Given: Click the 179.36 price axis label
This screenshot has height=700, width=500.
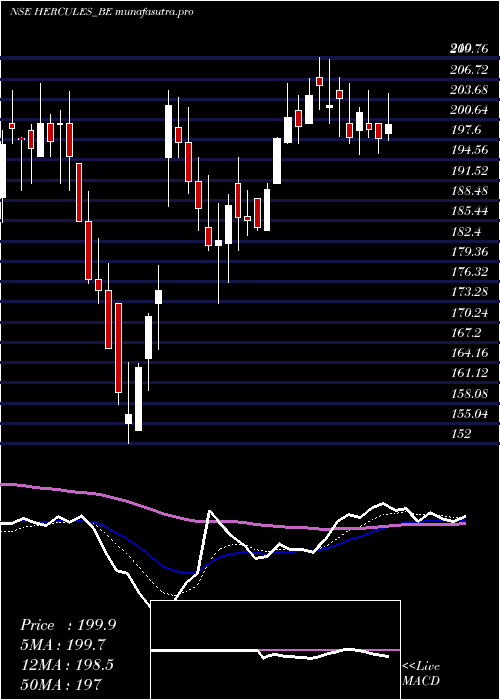Looking at the screenshot, I should click(470, 251).
